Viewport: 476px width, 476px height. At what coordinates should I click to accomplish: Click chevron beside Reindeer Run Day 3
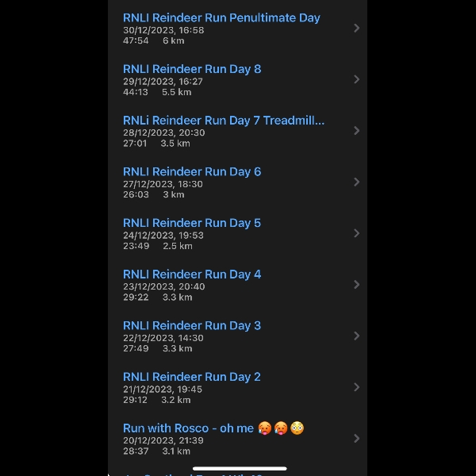point(357,336)
